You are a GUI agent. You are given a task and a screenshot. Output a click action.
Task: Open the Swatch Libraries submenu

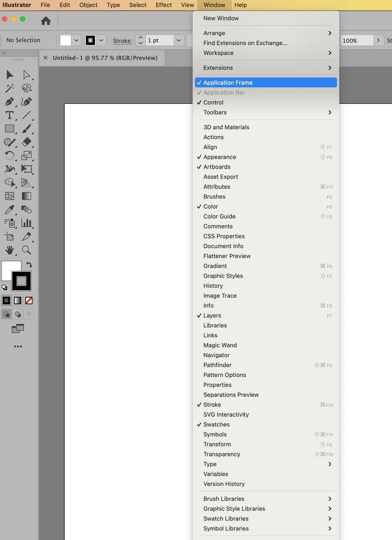click(266, 518)
